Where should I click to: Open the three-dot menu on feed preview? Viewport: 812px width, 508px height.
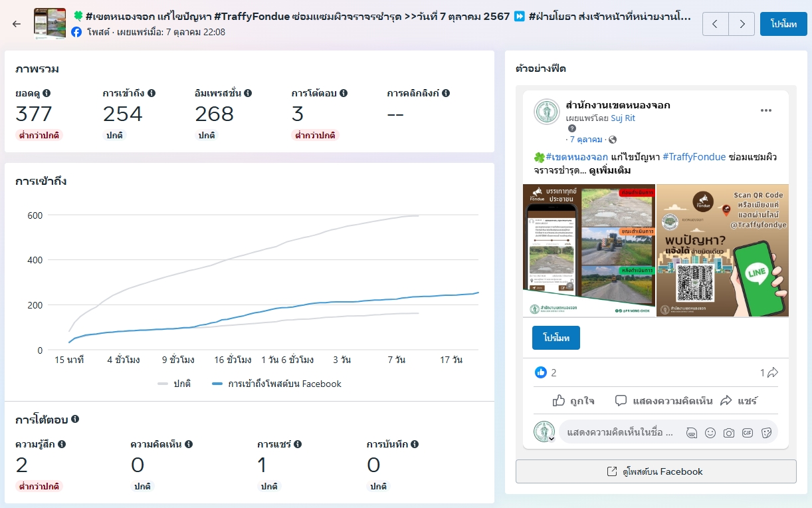pos(765,110)
